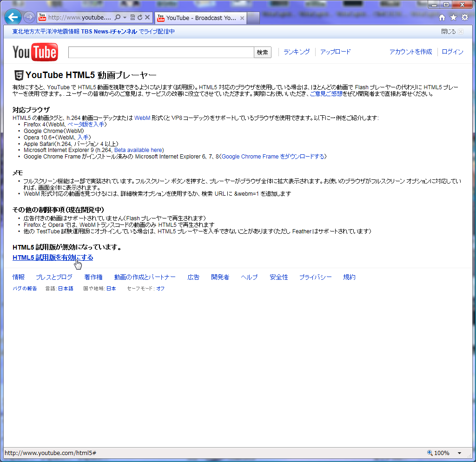Go back with the browser back arrow
The height and width of the screenshot is (462, 476).
click(x=13, y=17)
